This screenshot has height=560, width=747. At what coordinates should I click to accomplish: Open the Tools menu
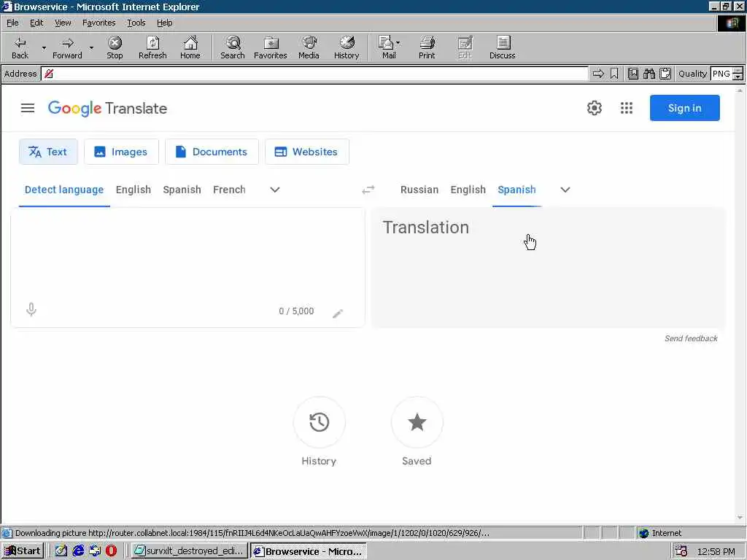pos(136,23)
